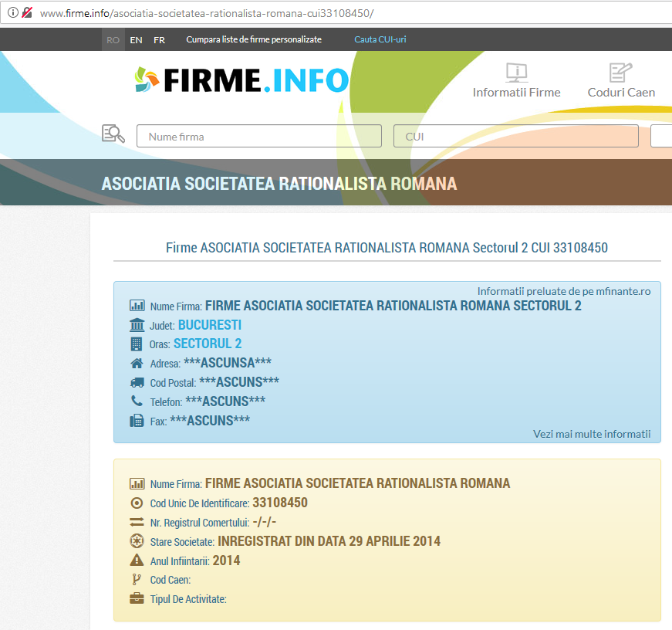Click the branch icon next to Cod Caen

[x=137, y=579]
